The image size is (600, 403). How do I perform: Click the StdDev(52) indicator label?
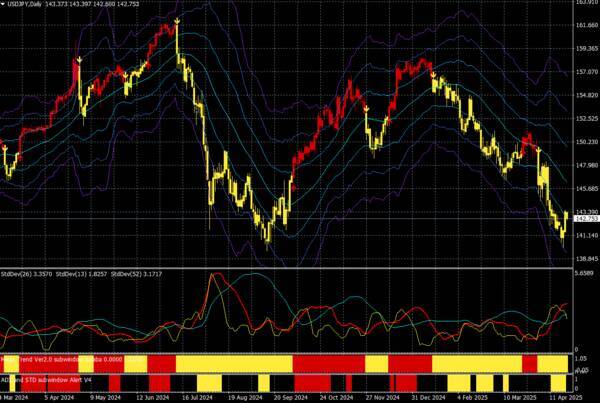click(x=134, y=272)
